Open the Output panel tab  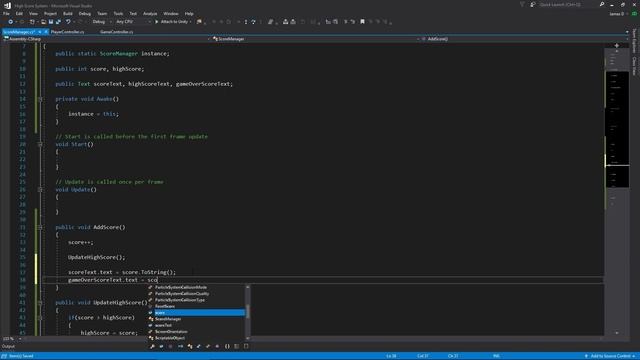tap(8, 347)
